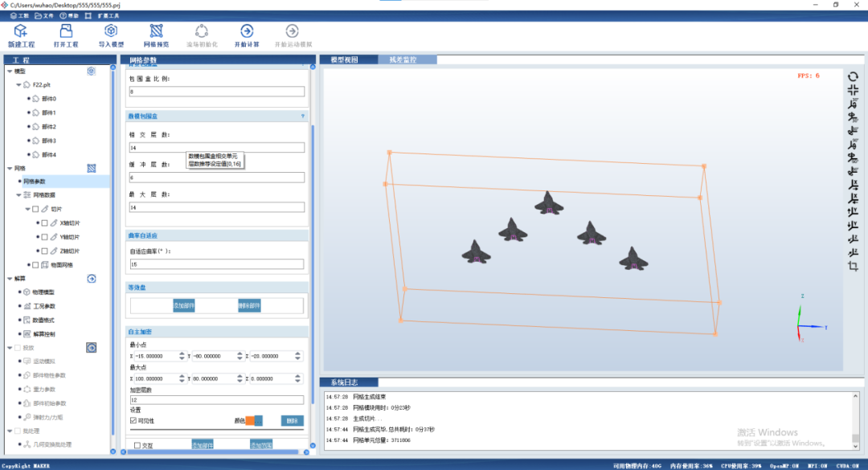The height and width of the screenshot is (470, 868).
Task: Select 网格参数 tree item
Action: pyautogui.click(x=35, y=182)
